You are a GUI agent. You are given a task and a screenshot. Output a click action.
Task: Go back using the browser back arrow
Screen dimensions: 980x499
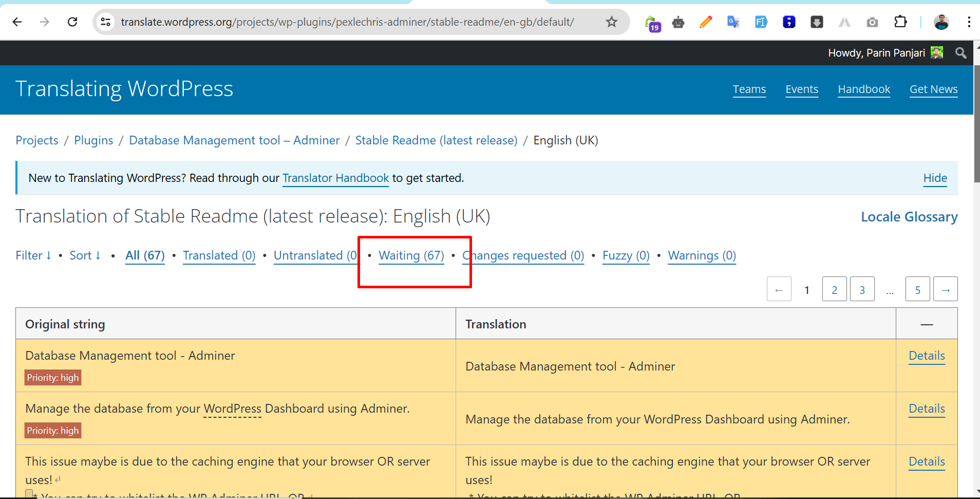tap(17, 22)
